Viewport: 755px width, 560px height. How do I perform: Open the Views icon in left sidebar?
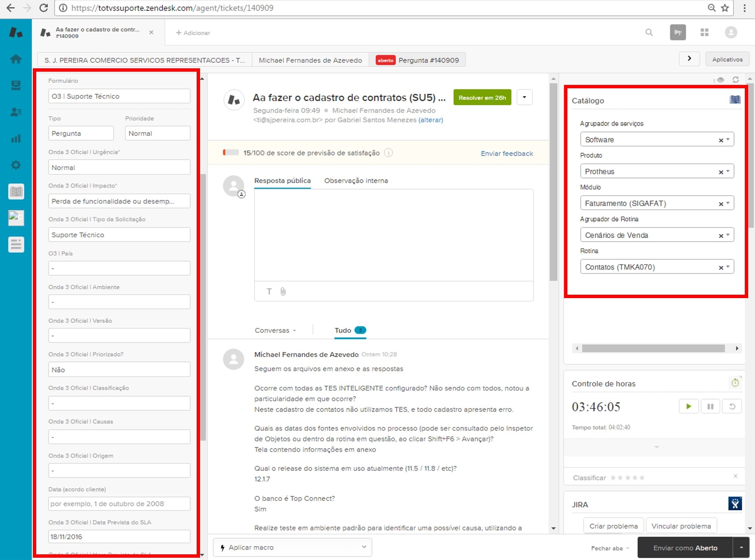16,86
